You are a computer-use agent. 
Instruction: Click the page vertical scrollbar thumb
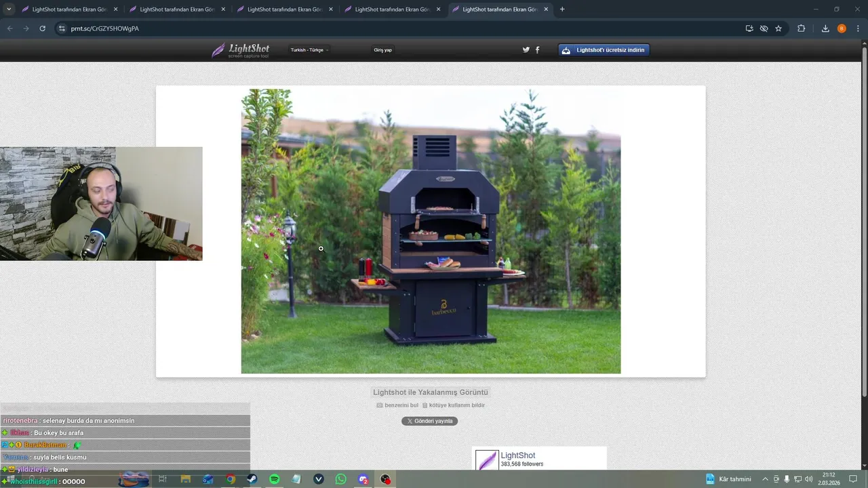pyautogui.click(x=863, y=220)
